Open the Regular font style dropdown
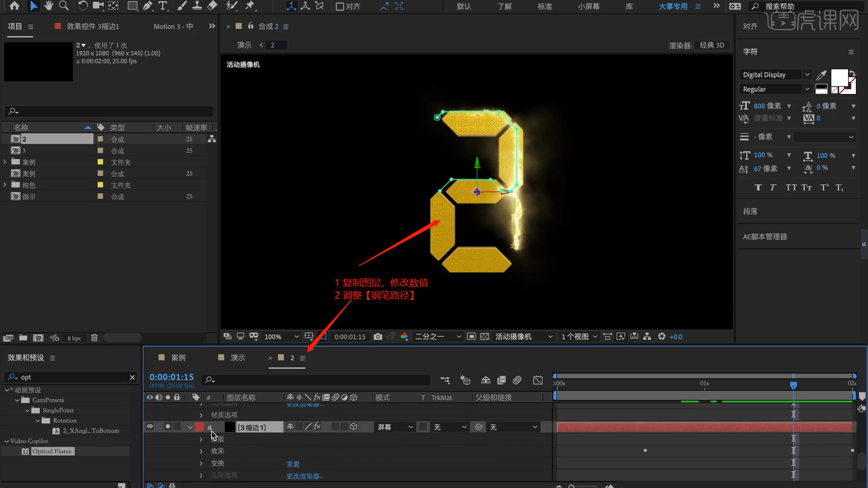Image resolution: width=868 pixels, height=488 pixels. coord(807,89)
